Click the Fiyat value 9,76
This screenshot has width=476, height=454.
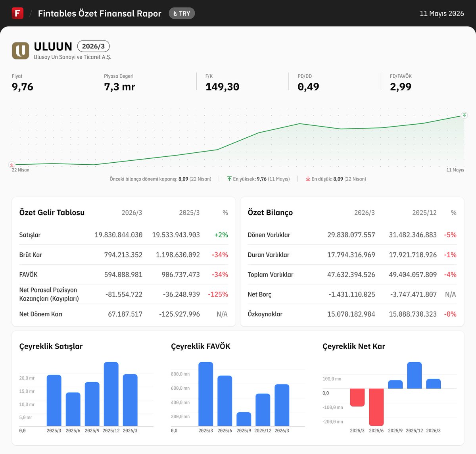pyautogui.click(x=23, y=87)
